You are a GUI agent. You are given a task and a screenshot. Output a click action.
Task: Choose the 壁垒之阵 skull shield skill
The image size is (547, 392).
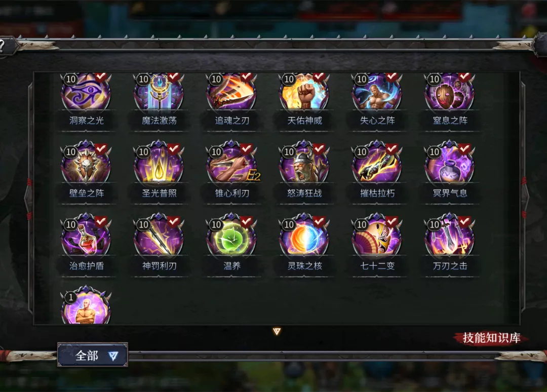click(x=86, y=163)
